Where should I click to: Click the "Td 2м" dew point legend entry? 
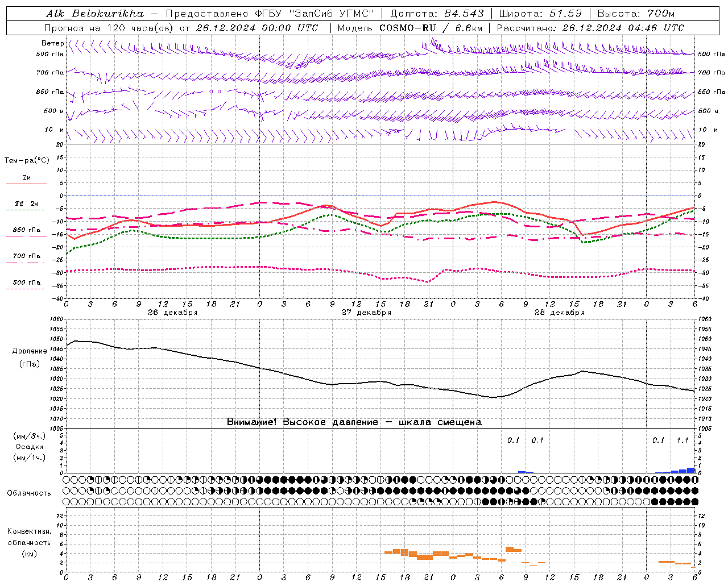(26, 203)
